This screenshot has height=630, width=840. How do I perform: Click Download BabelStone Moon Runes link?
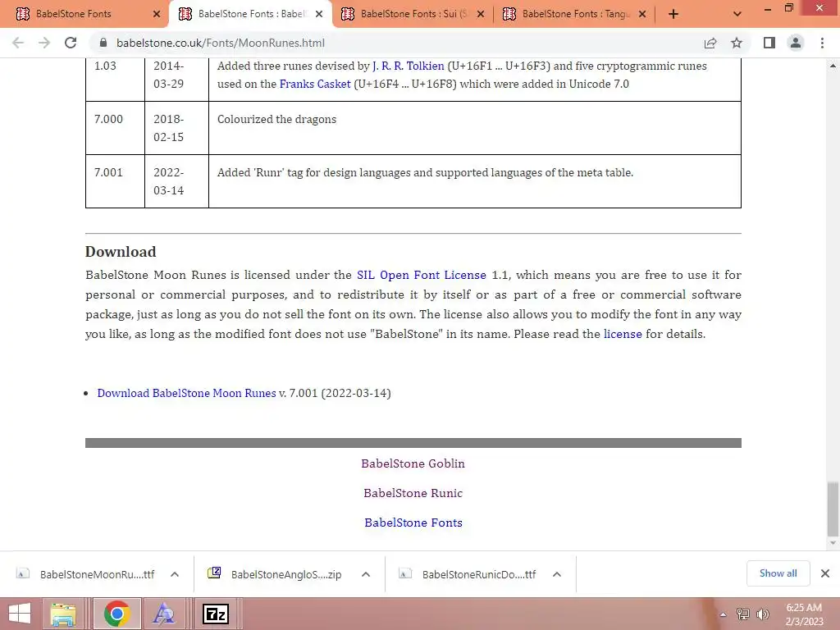(186, 393)
